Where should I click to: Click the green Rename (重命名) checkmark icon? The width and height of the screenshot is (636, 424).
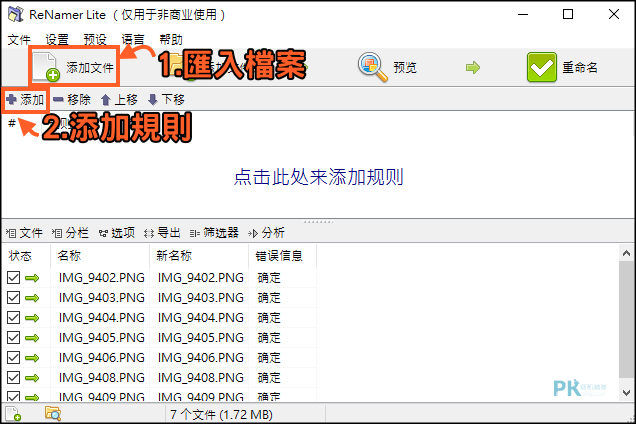click(x=541, y=67)
